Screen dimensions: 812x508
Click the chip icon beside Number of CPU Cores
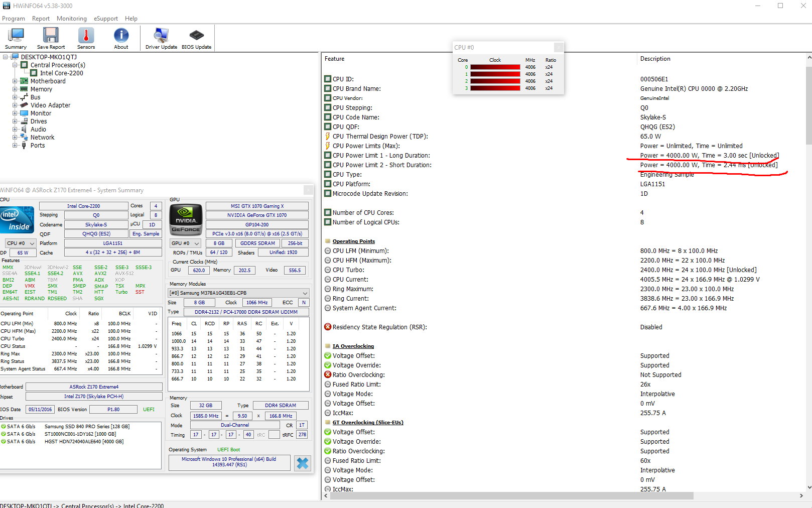click(328, 212)
